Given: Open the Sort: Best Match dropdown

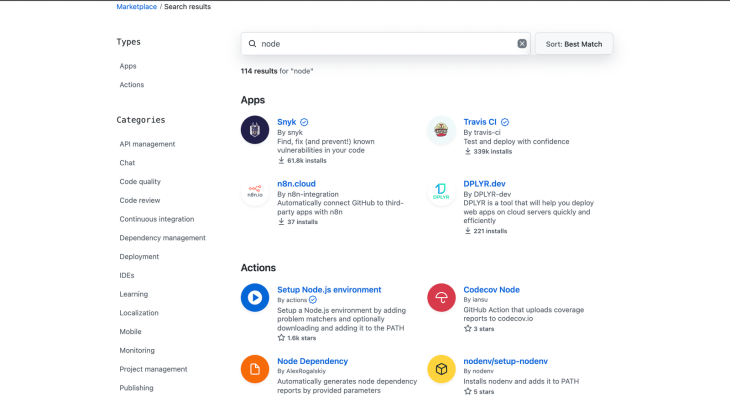Looking at the screenshot, I should (574, 44).
